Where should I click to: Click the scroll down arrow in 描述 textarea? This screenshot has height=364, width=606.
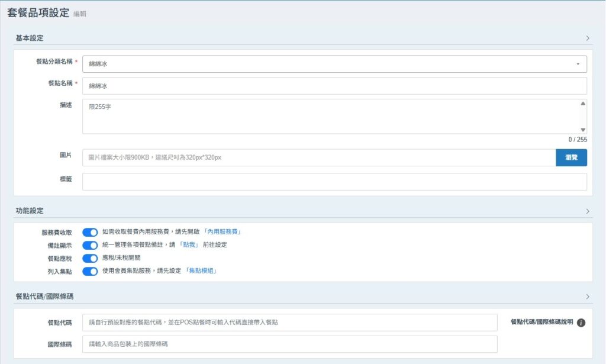[x=583, y=130]
